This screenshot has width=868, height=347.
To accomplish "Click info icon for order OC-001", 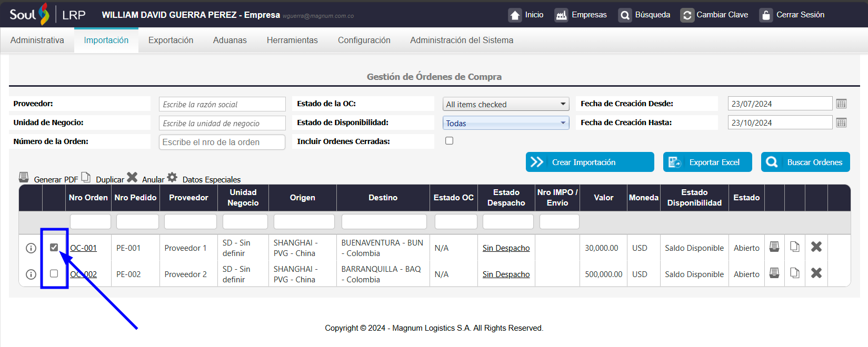I will (31, 248).
